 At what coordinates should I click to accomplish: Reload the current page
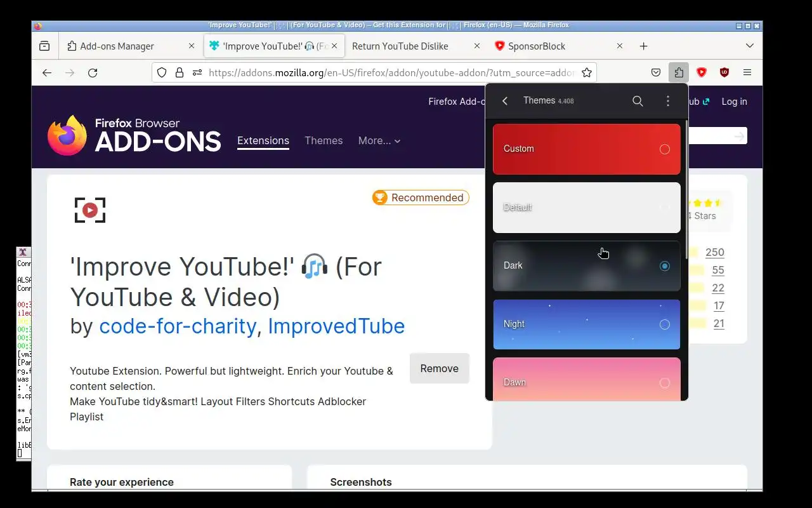(93, 72)
